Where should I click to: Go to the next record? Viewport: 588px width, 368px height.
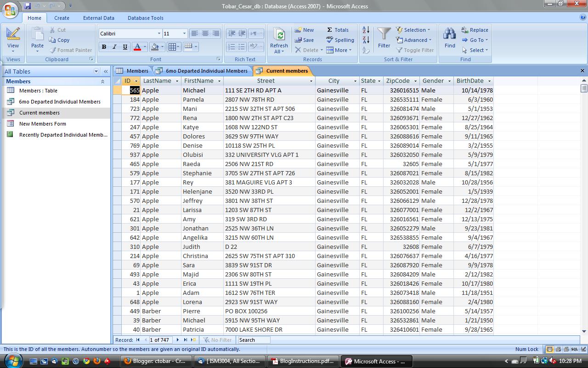(x=178, y=340)
